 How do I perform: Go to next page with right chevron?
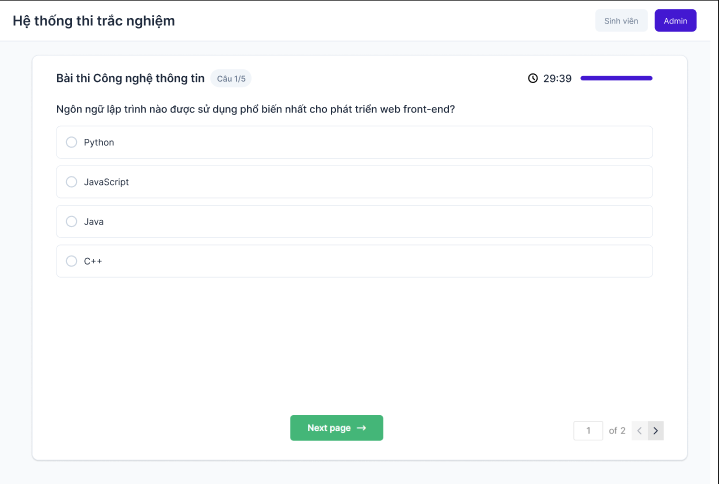point(656,430)
